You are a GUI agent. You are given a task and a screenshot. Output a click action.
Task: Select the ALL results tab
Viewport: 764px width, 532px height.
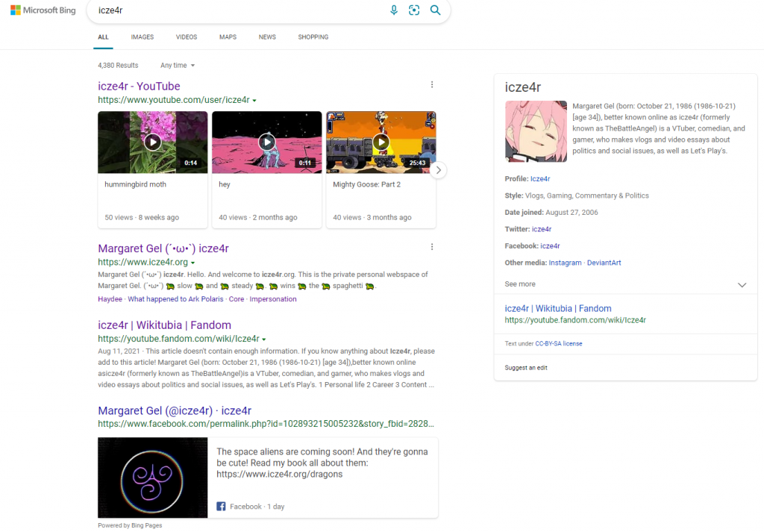(x=103, y=37)
